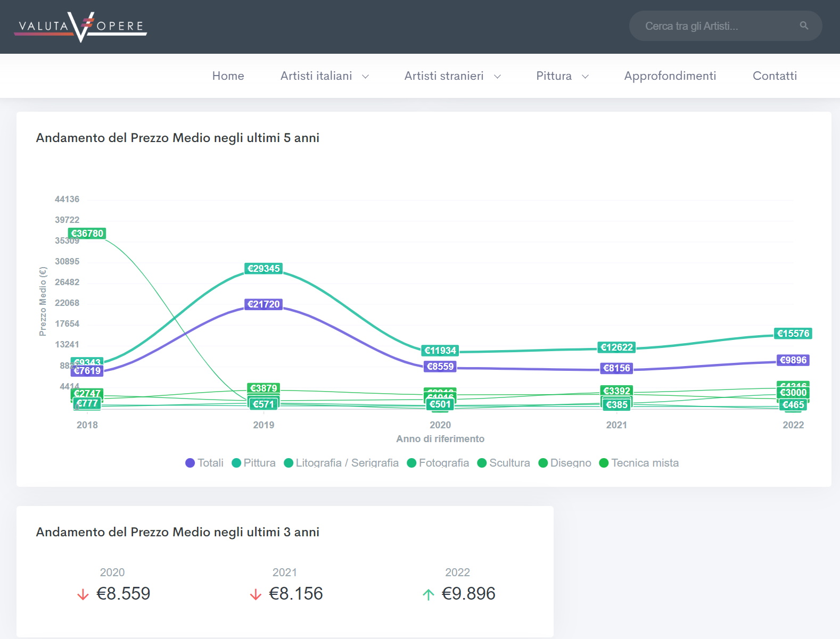Toggle the Fotografia legend entry

pos(438,463)
